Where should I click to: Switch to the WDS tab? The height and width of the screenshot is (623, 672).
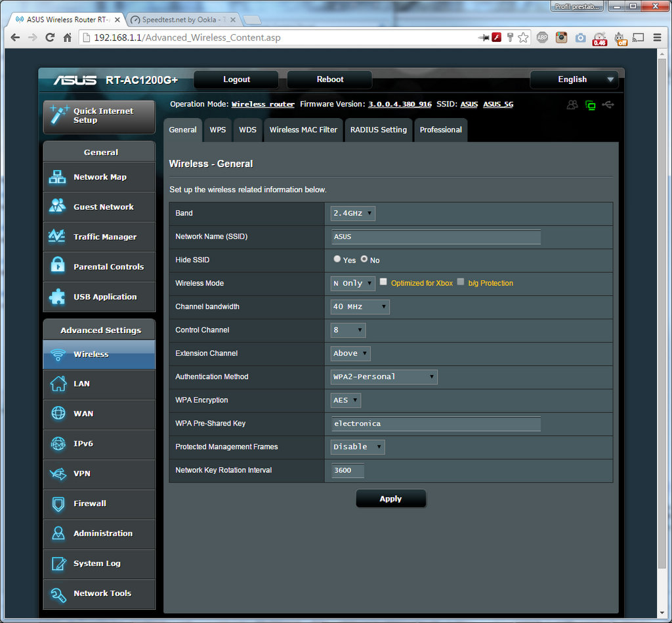[247, 130]
